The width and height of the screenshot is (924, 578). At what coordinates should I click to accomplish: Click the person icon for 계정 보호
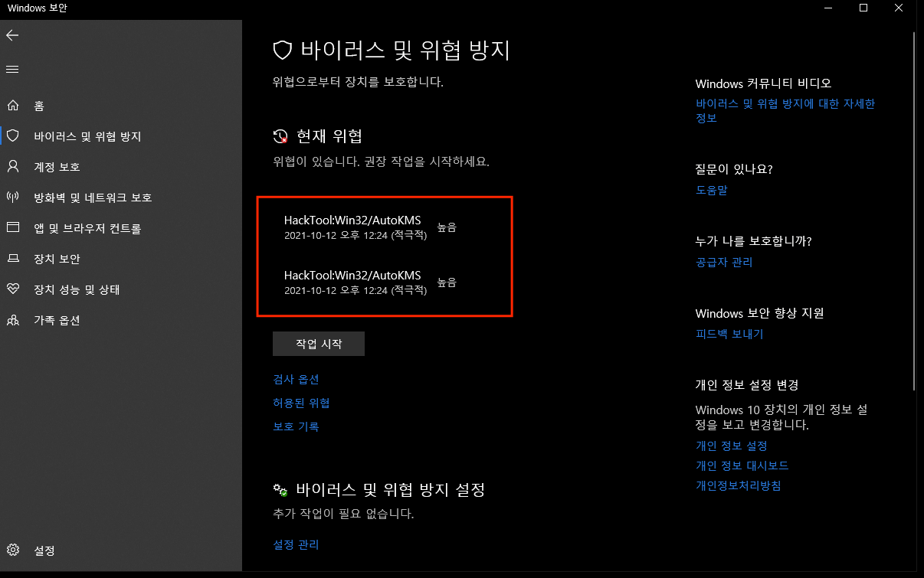[x=12, y=167]
